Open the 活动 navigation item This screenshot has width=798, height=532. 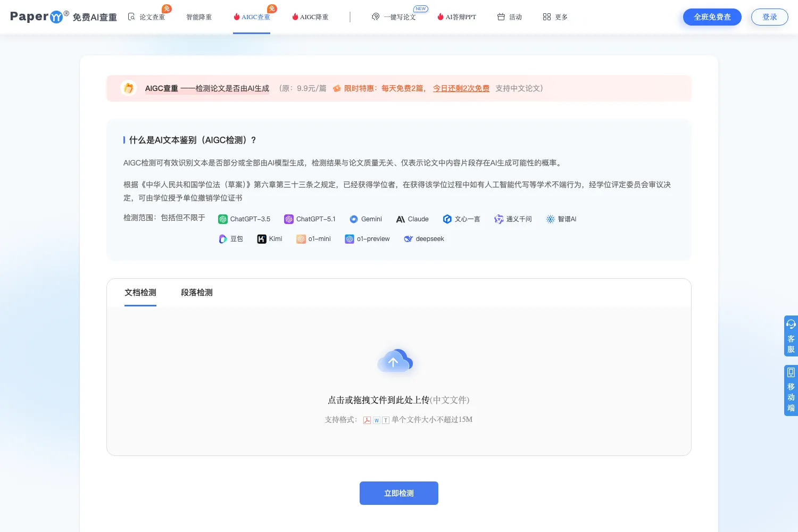point(510,17)
